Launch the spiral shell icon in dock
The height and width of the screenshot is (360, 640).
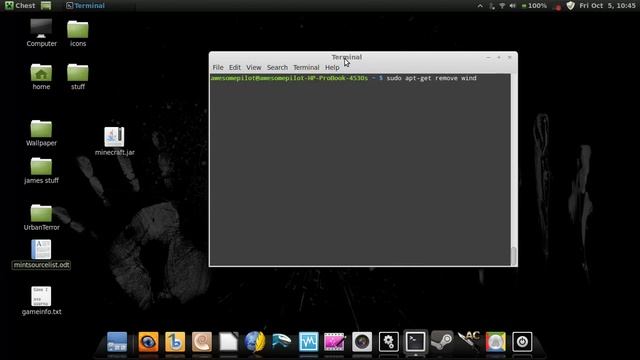(202, 342)
